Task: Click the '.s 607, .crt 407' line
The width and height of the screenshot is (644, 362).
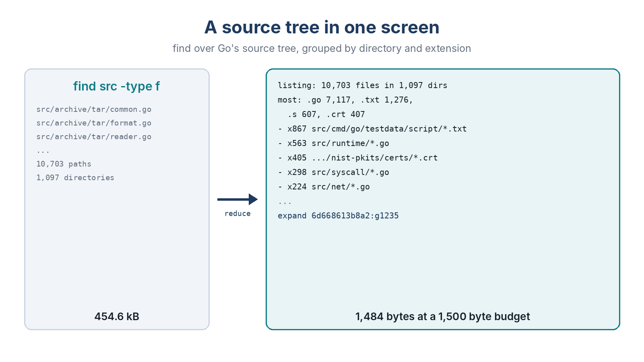Action: click(326, 114)
